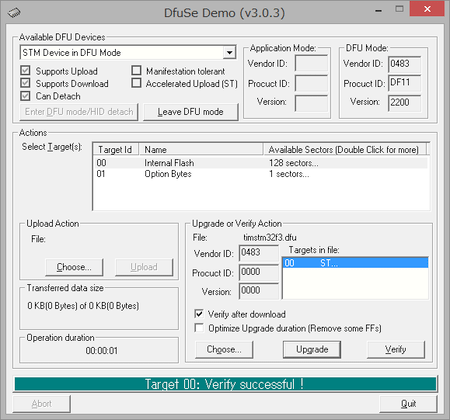The image size is (450, 420).
Task: Minimize the DfuSe Demo window
Action: [x=378, y=10]
